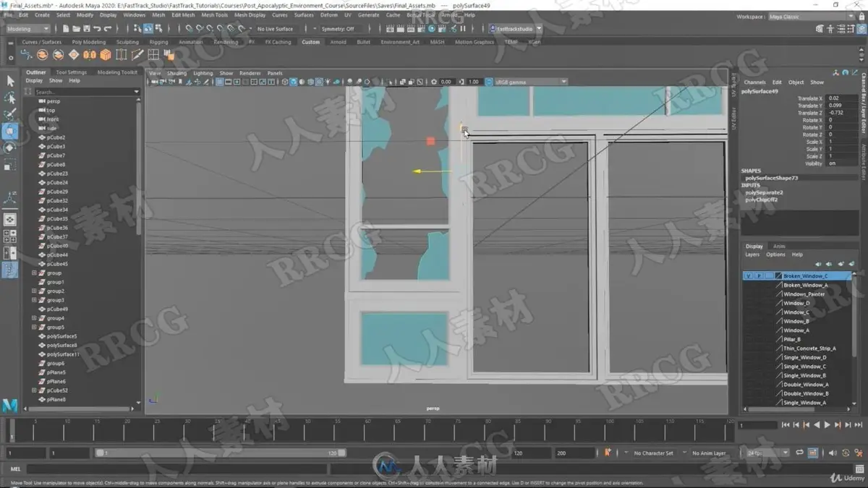
Task: Click the play backwards button
Action: point(817,425)
